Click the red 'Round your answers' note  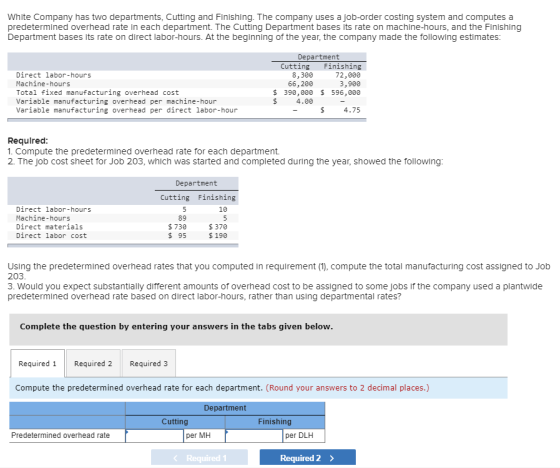[348, 388]
